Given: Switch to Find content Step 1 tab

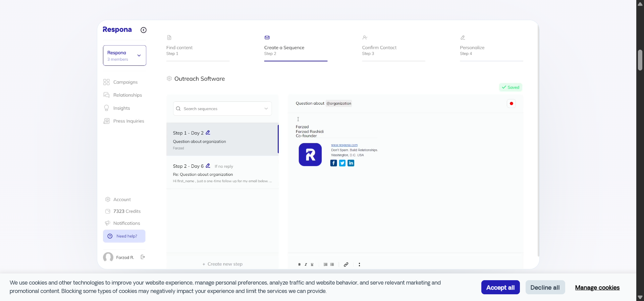Looking at the screenshot, I should coord(198,48).
